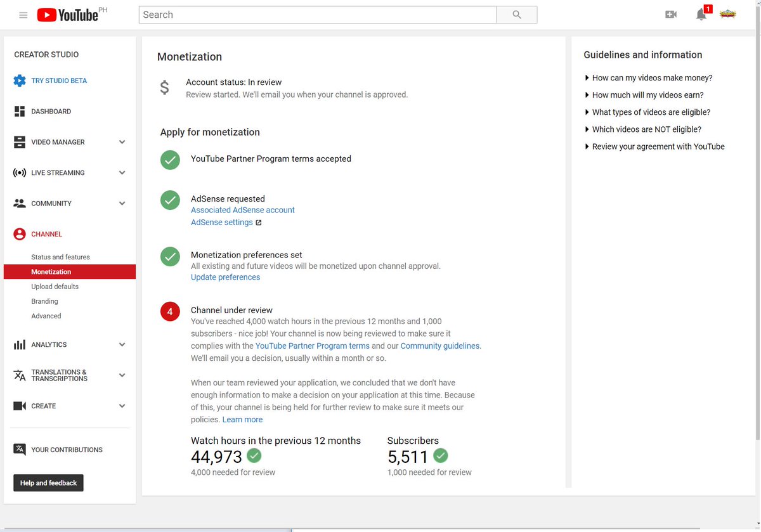The image size is (761, 532).
Task: Expand Translations & Transcriptions section
Action: [x=122, y=375]
